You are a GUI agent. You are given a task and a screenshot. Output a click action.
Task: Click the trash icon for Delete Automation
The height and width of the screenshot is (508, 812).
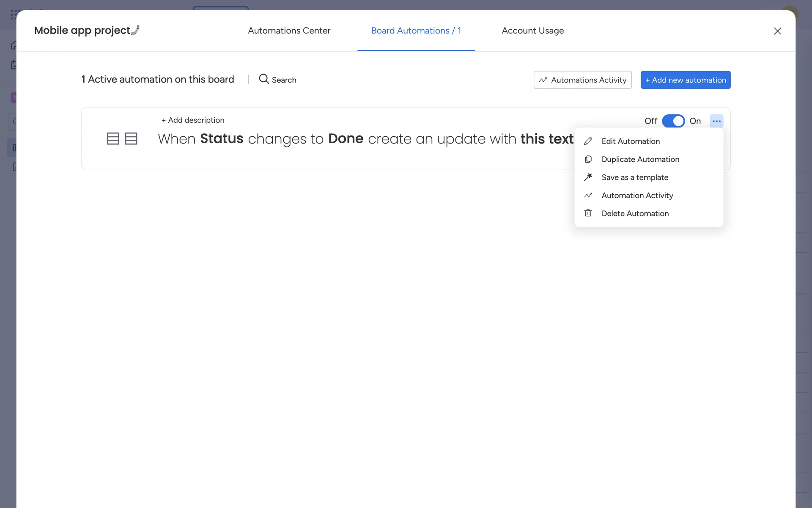[x=588, y=213]
